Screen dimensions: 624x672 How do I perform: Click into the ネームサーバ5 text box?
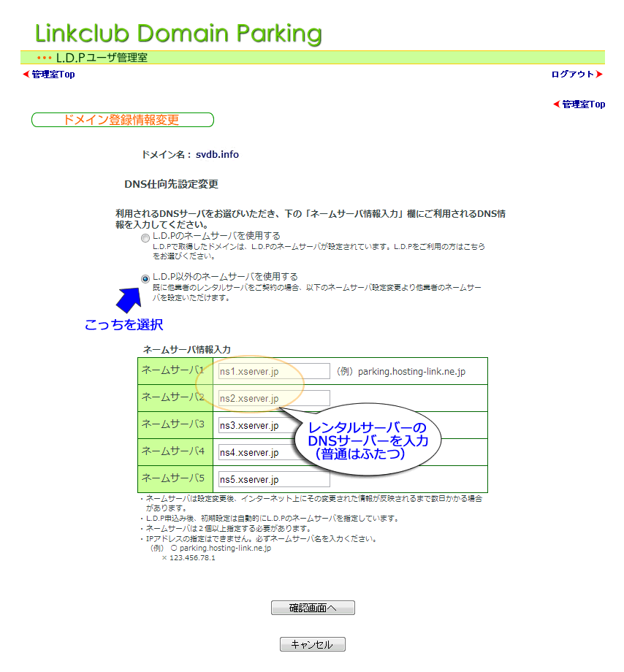[x=274, y=479]
